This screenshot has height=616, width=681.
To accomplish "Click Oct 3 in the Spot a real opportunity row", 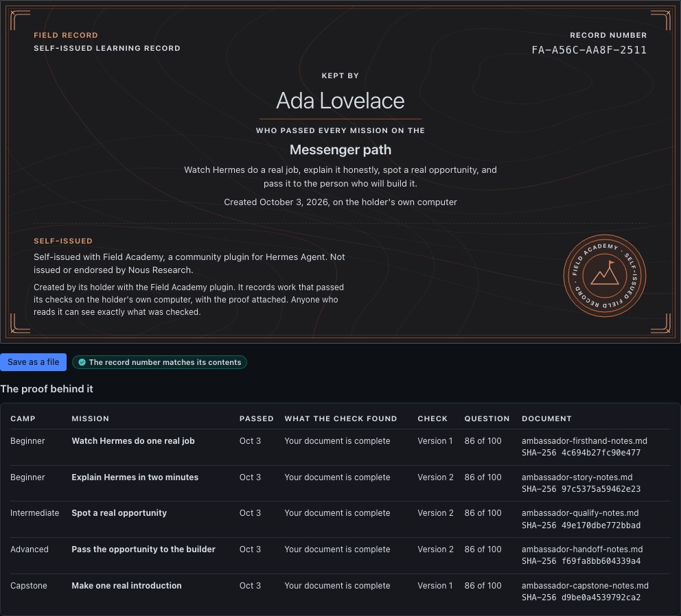I will 250,512.
